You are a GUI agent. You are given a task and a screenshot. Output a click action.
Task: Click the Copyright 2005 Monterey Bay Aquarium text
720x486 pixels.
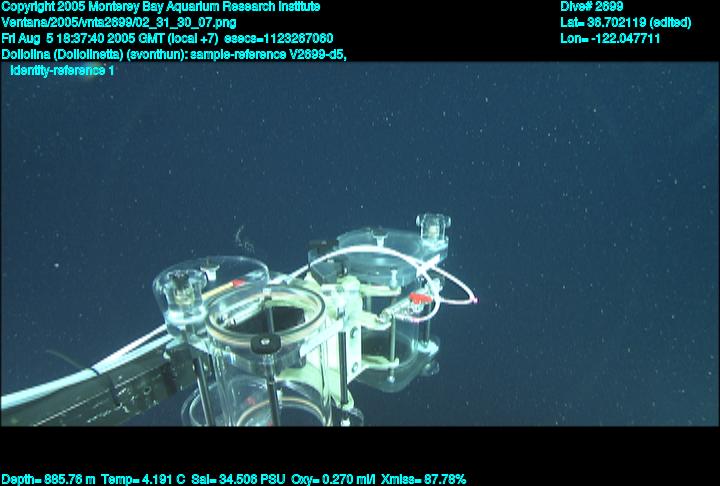[x=161, y=7]
